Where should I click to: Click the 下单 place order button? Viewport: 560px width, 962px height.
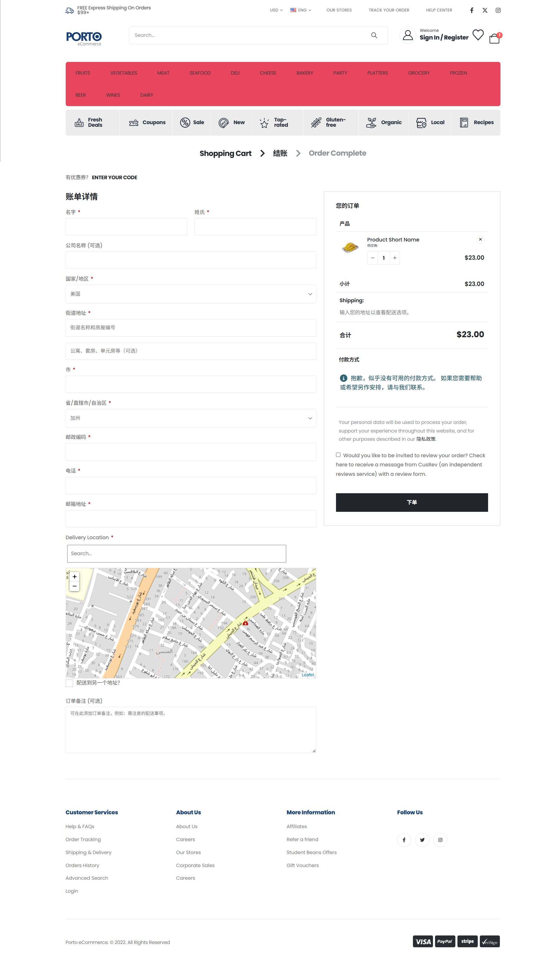pyautogui.click(x=411, y=502)
